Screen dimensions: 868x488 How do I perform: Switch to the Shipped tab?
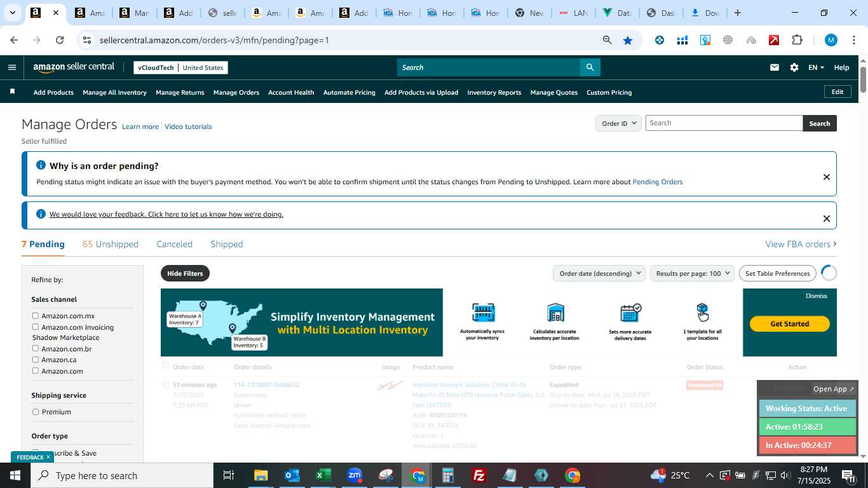(x=227, y=244)
